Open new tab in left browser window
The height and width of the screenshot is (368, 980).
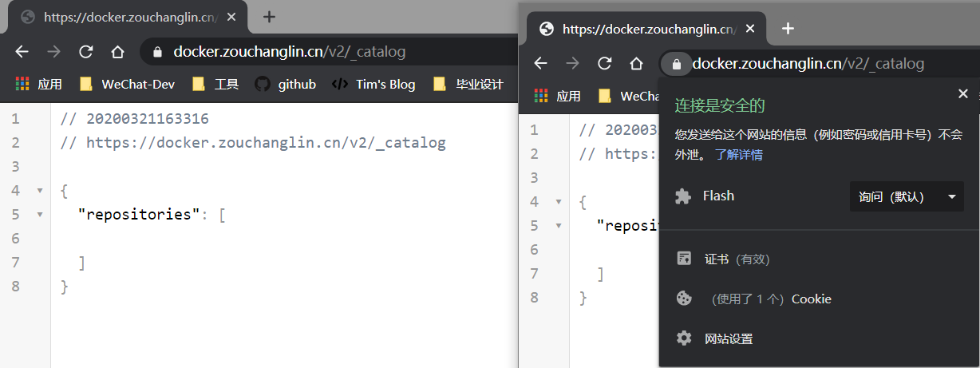tap(269, 16)
